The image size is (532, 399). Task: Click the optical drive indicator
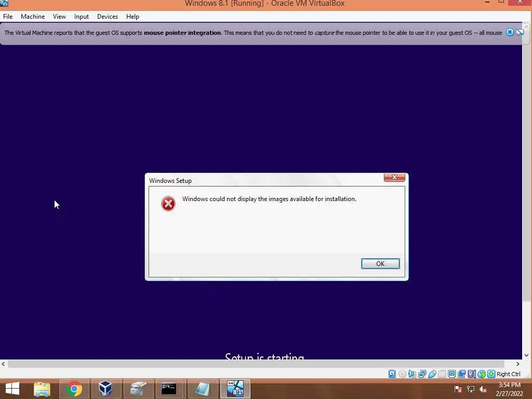[x=402, y=374]
